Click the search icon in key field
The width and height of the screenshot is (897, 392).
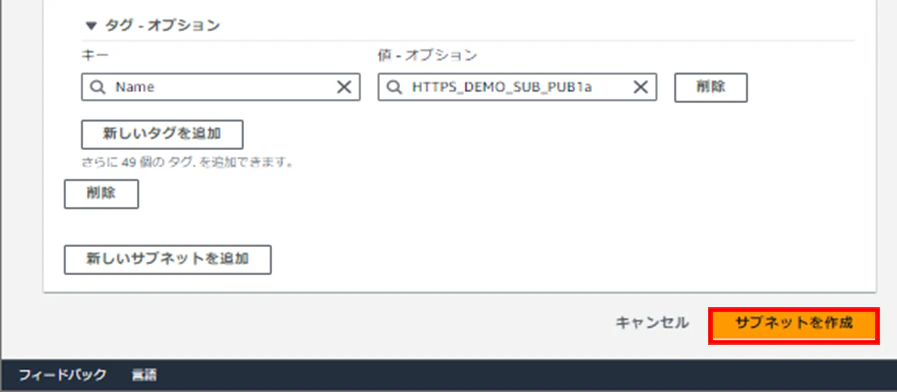tap(98, 87)
